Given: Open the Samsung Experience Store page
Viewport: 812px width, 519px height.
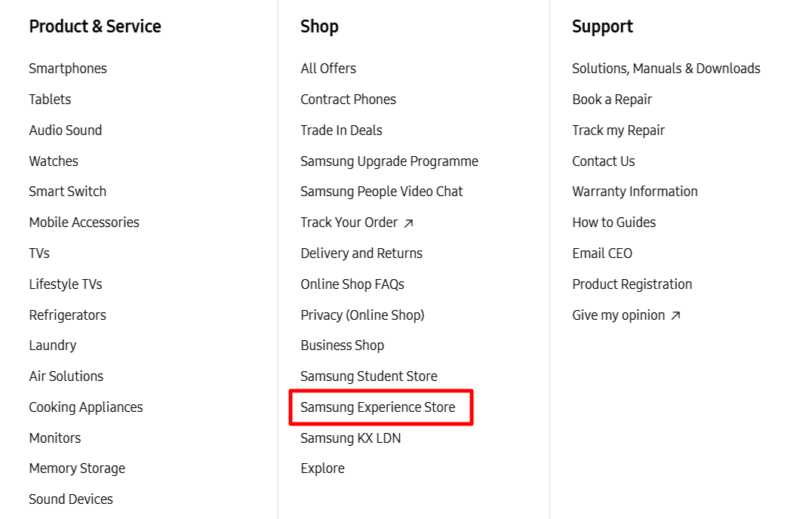Looking at the screenshot, I should click(377, 407).
